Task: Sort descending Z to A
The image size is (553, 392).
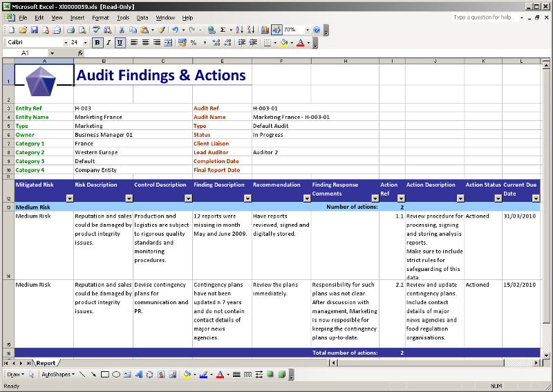Action: (x=251, y=30)
